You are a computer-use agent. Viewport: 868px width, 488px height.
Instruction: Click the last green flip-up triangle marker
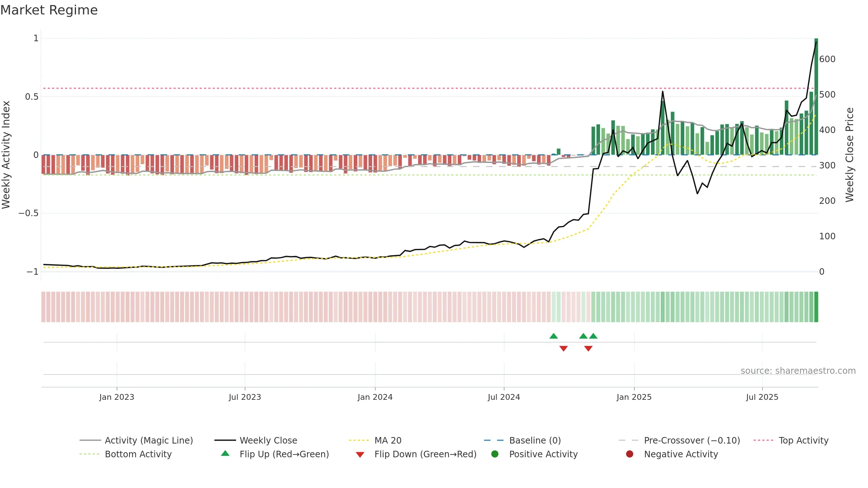click(x=593, y=336)
